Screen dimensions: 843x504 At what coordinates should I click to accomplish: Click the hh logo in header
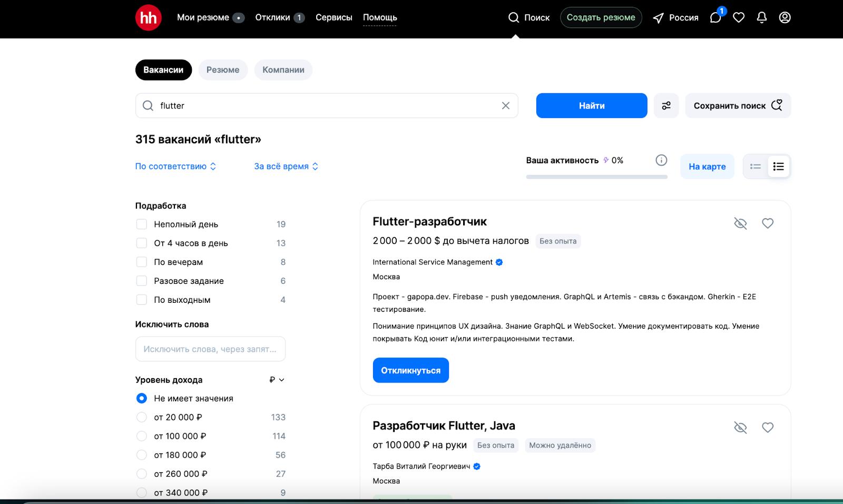pyautogui.click(x=148, y=18)
